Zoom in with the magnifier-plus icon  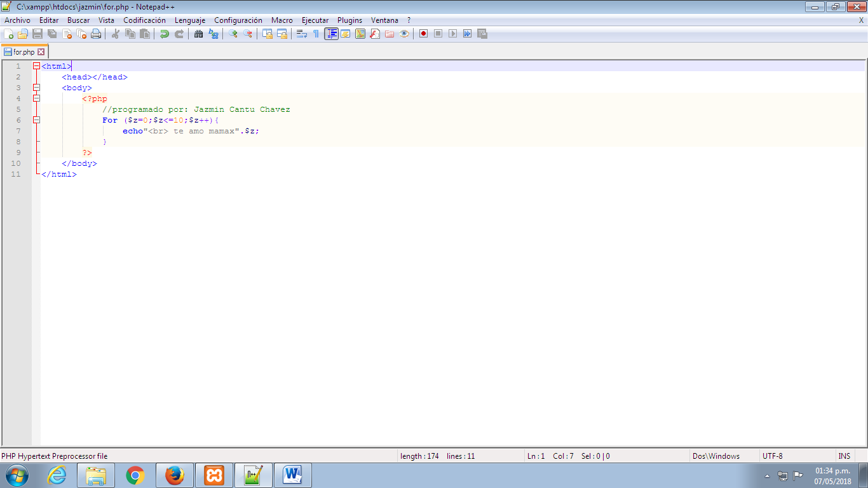coord(232,34)
